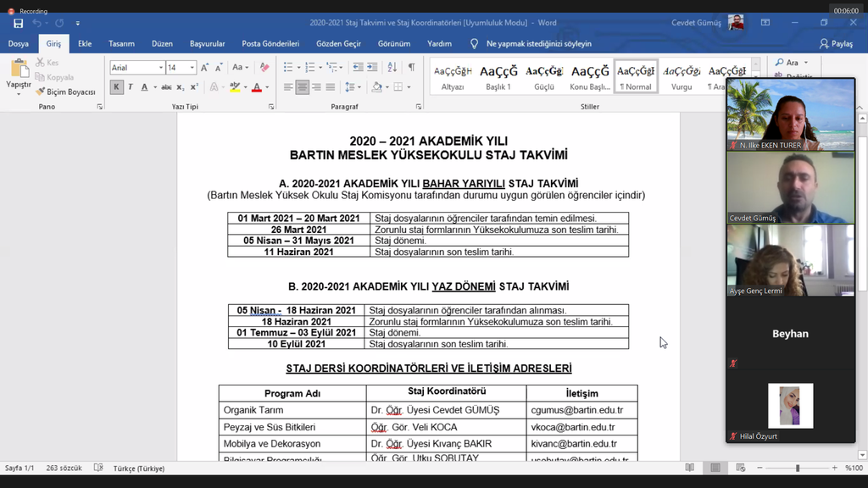The width and height of the screenshot is (868, 488).
Task: Click the Save icon in quick access toolbar
Action: tap(19, 23)
